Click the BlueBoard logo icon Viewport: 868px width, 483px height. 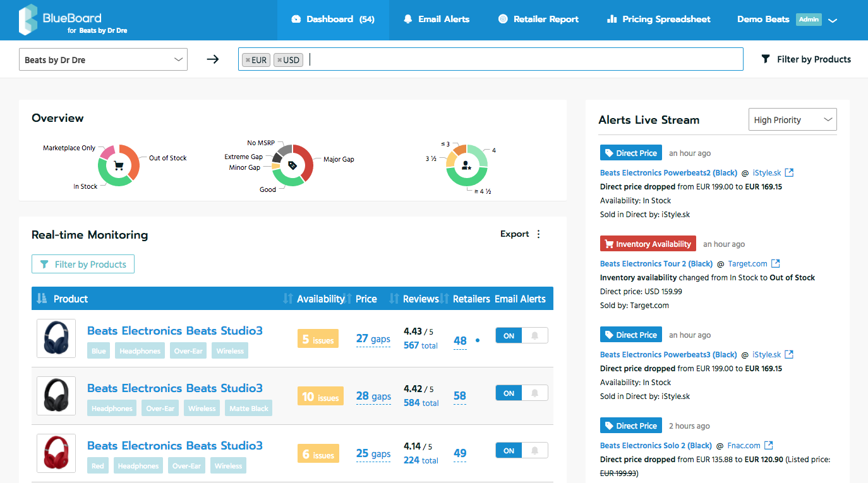pos(28,20)
